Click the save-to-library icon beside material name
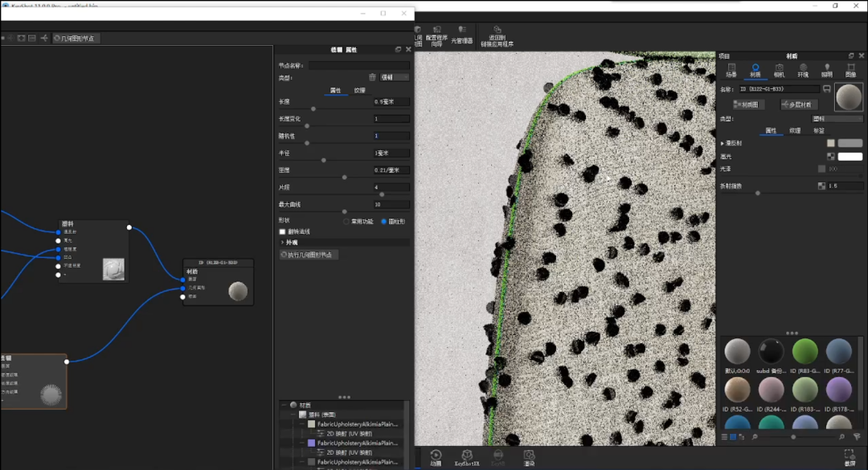Image resolution: width=868 pixels, height=470 pixels. coord(826,88)
